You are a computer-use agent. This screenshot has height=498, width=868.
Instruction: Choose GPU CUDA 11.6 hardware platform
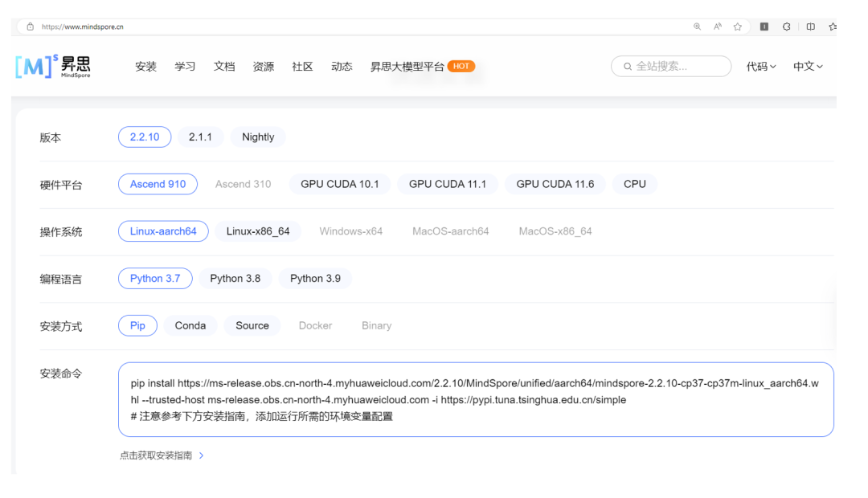555,184
